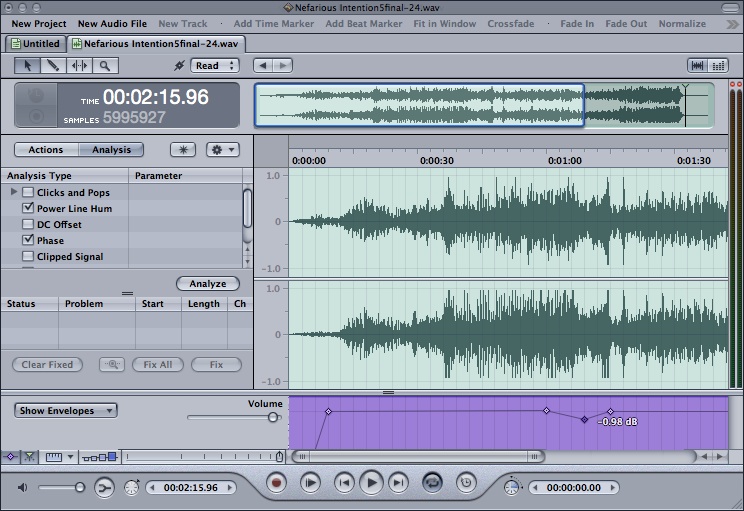This screenshot has width=744, height=511.
Task: Start playback with the Play button
Action: pyautogui.click(x=372, y=483)
